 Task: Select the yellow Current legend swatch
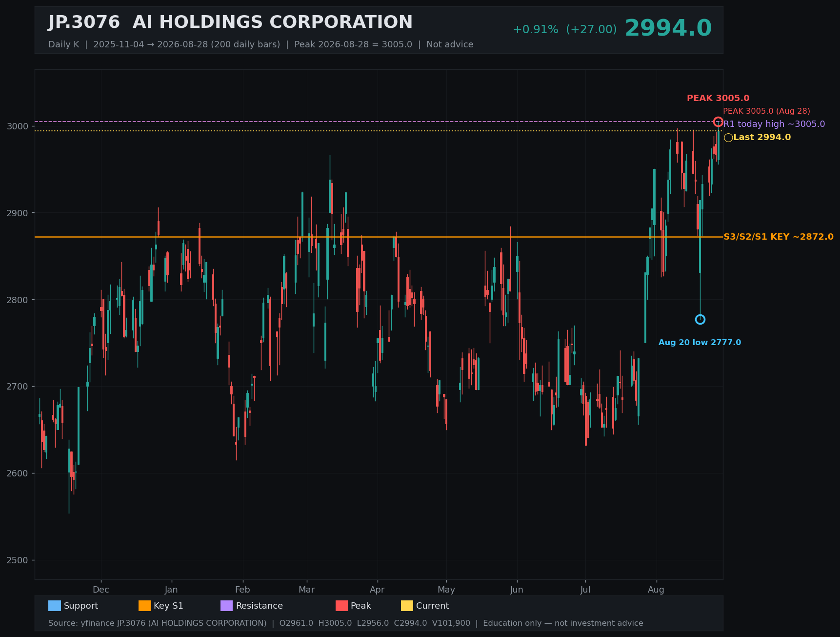[x=407, y=606]
